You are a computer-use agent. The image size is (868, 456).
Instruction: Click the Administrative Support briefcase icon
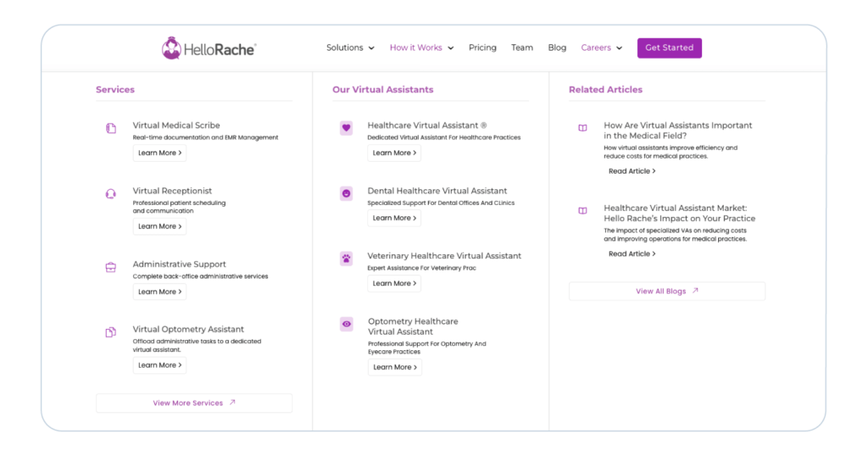click(x=111, y=267)
